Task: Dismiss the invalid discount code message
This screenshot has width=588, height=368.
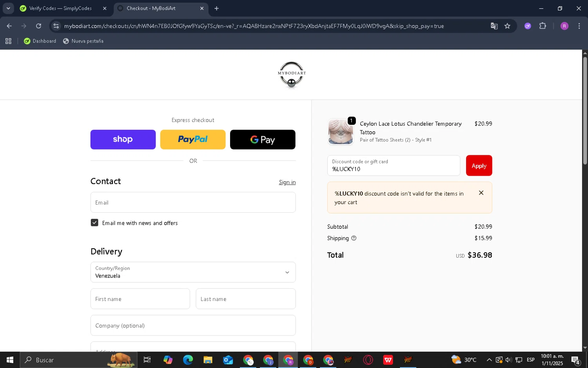Action: (x=481, y=193)
